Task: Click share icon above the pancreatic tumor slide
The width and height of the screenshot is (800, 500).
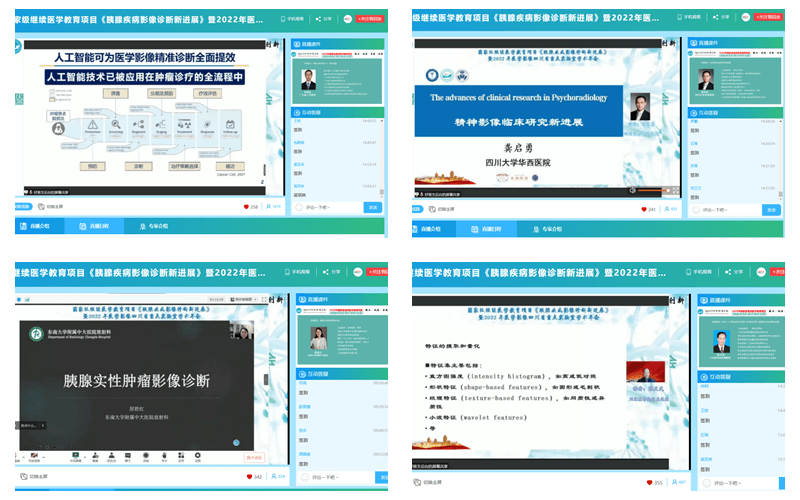Action: [326, 272]
